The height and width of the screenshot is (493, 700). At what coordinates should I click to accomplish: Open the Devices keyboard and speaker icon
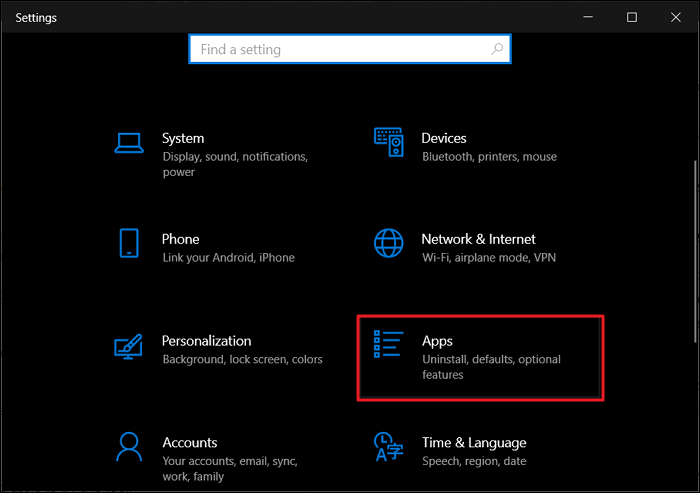[388, 143]
